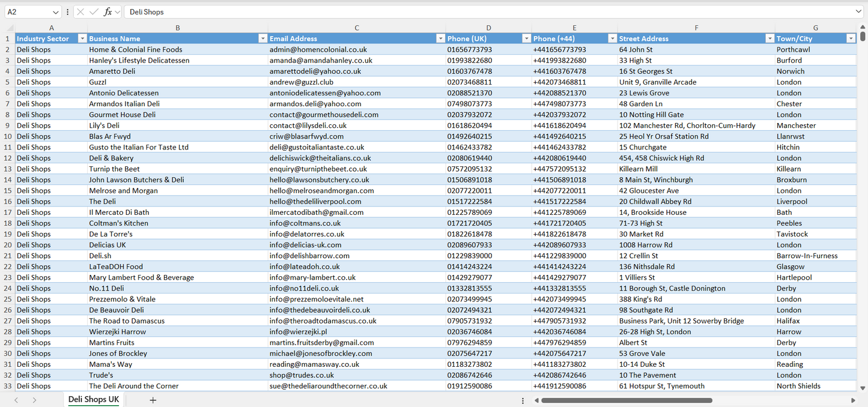This screenshot has height=407, width=868.
Task: Open the Business Name filter dropdown
Action: [263, 38]
